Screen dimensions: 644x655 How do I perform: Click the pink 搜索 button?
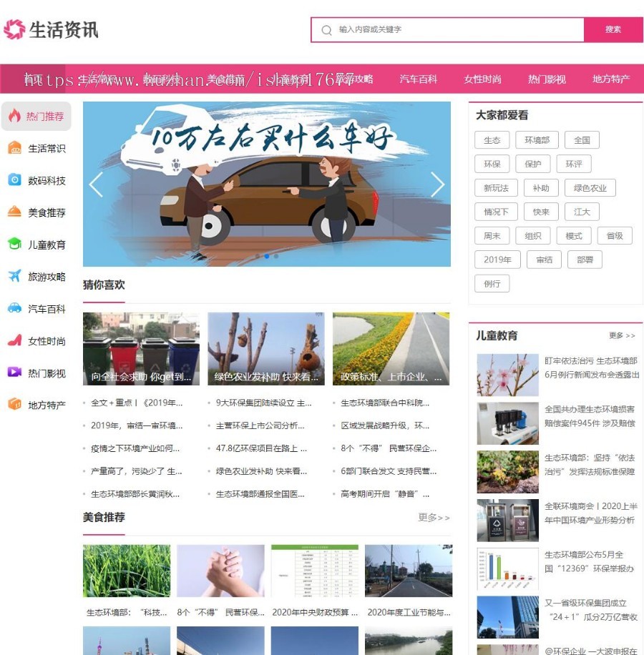[x=613, y=29]
